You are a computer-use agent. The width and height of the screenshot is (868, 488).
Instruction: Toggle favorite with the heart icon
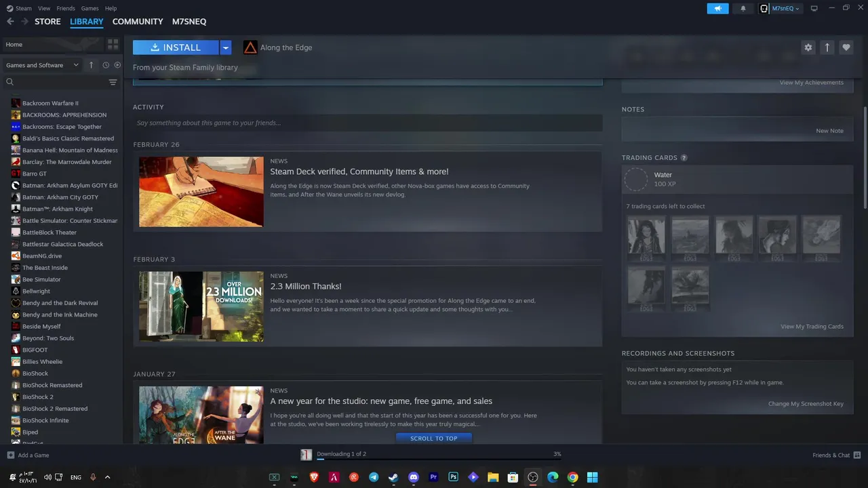pos(846,47)
